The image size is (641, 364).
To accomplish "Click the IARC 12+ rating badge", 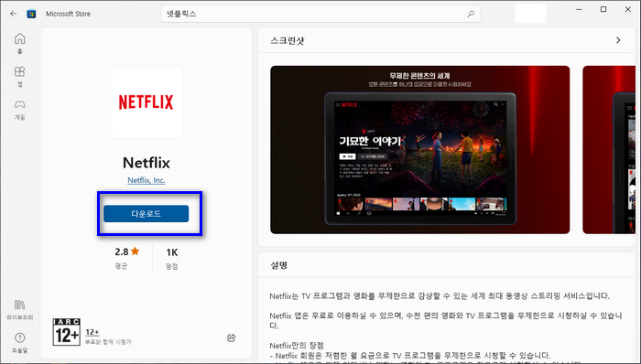I will tap(67, 332).
